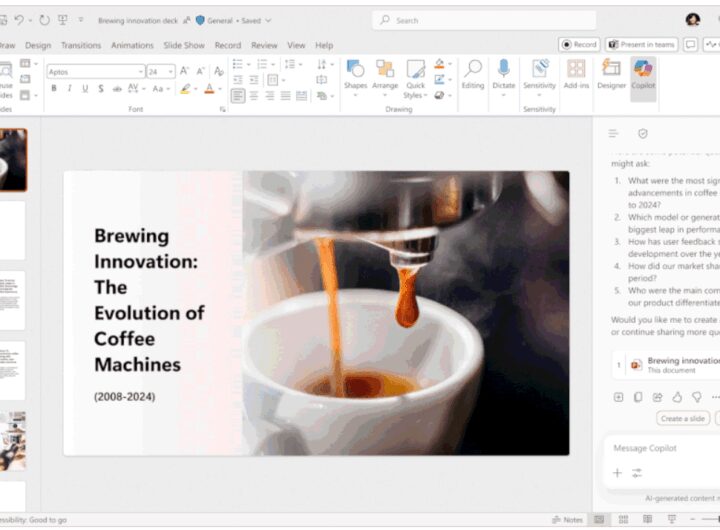The width and height of the screenshot is (720, 530).
Task: Switch to the Slide Show tab
Action: (x=184, y=45)
